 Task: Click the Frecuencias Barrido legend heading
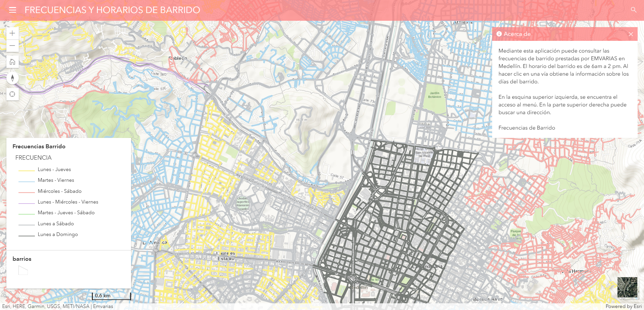pyautogui.click(x=39, y=146)
